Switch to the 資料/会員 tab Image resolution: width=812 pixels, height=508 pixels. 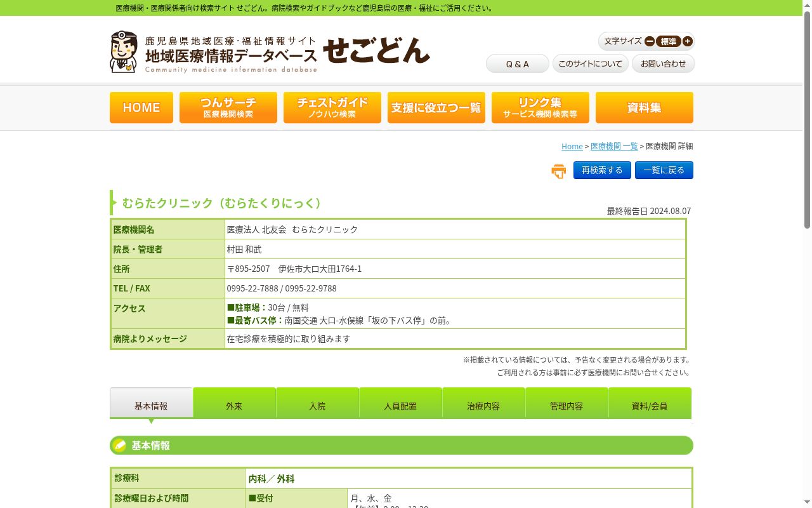coord(650,403)
